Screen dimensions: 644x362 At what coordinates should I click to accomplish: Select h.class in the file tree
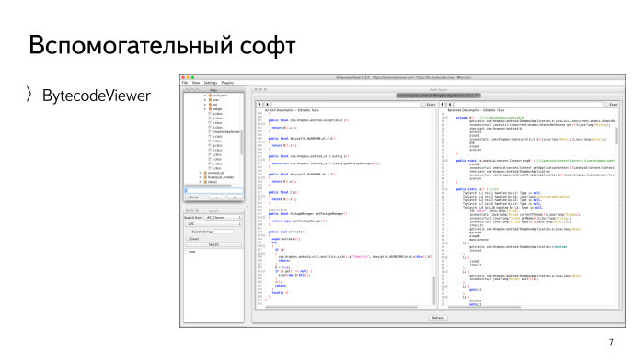click(217, 150)
